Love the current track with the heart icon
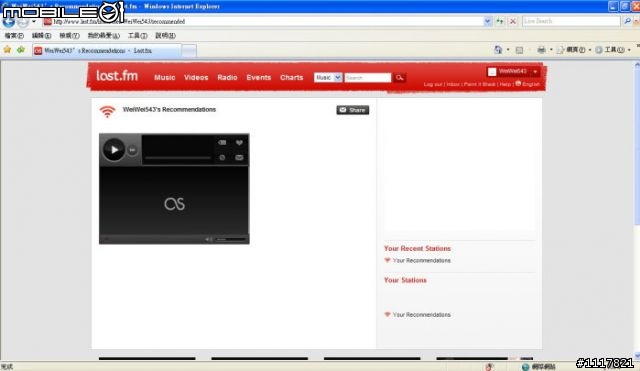 pos(239,142)
